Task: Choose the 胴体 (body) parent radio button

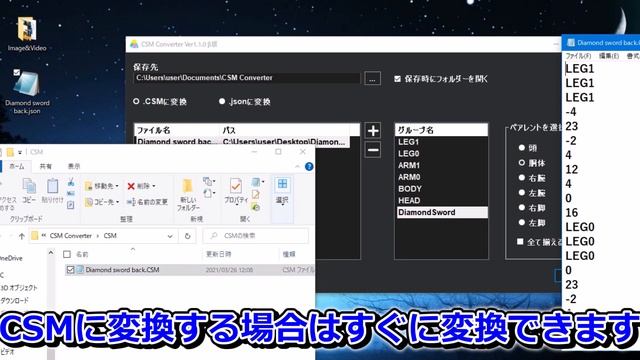Action: point(522,163)
